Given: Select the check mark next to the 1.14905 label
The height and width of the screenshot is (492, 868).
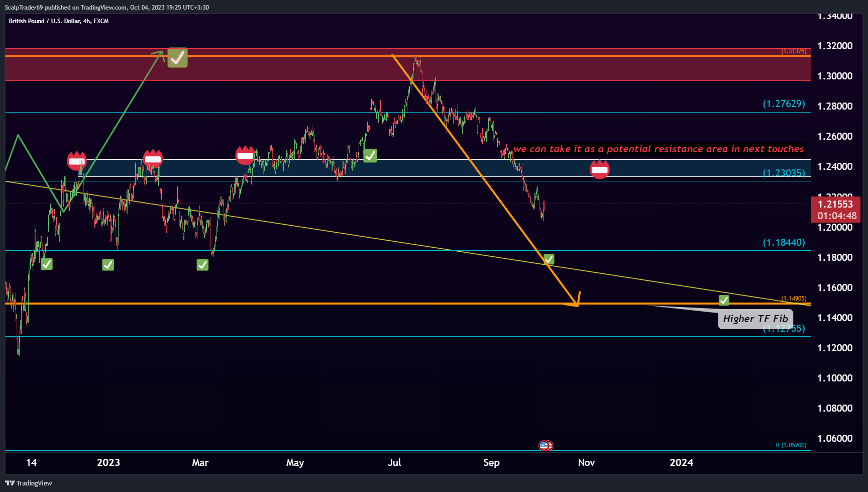Looking at the screenshot, I should click(724, 300).
